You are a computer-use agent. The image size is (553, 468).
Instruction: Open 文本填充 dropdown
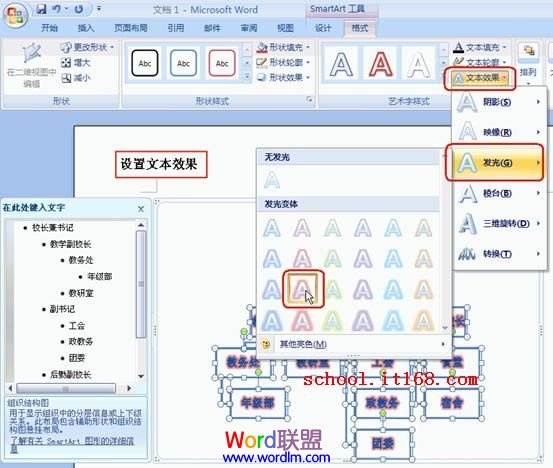pos(480,47)
